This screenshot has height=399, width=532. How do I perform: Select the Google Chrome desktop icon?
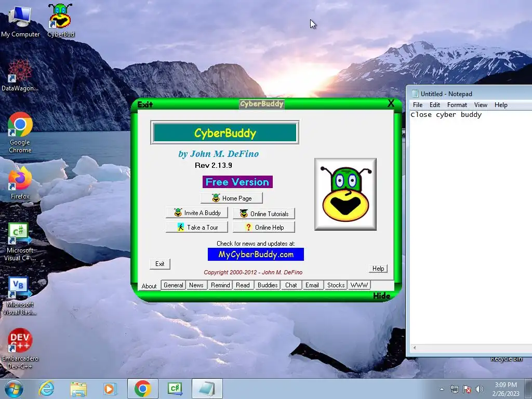point(20,132)
